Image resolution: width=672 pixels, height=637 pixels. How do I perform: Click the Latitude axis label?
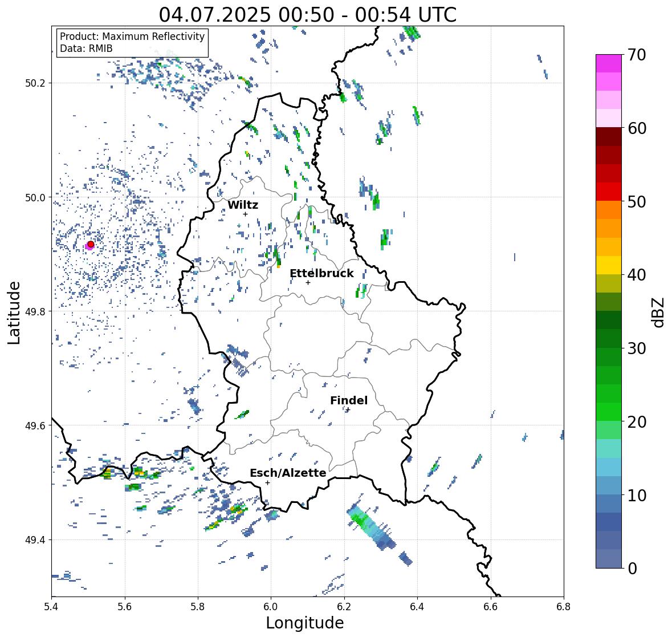point(14,313)
